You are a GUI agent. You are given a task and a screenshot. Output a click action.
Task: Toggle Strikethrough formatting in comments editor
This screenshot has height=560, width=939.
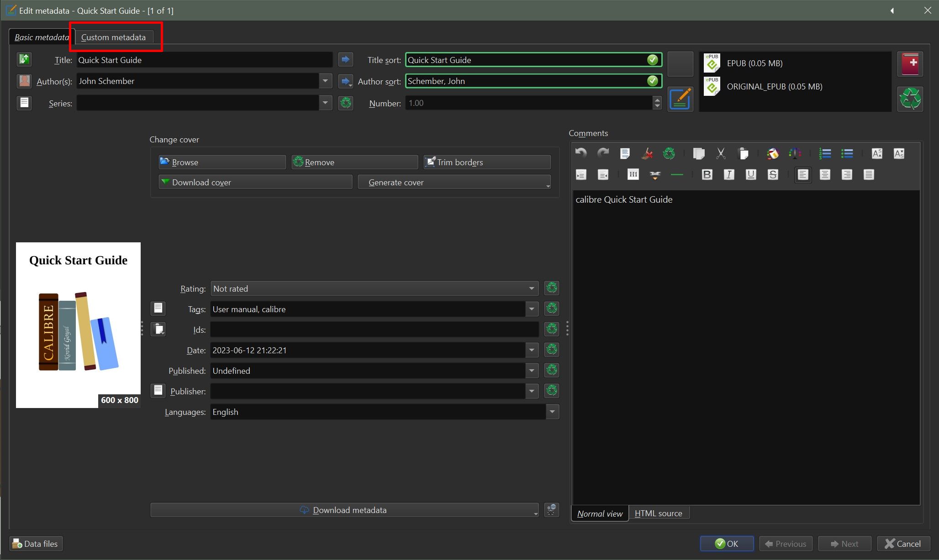tap(773, 174)
